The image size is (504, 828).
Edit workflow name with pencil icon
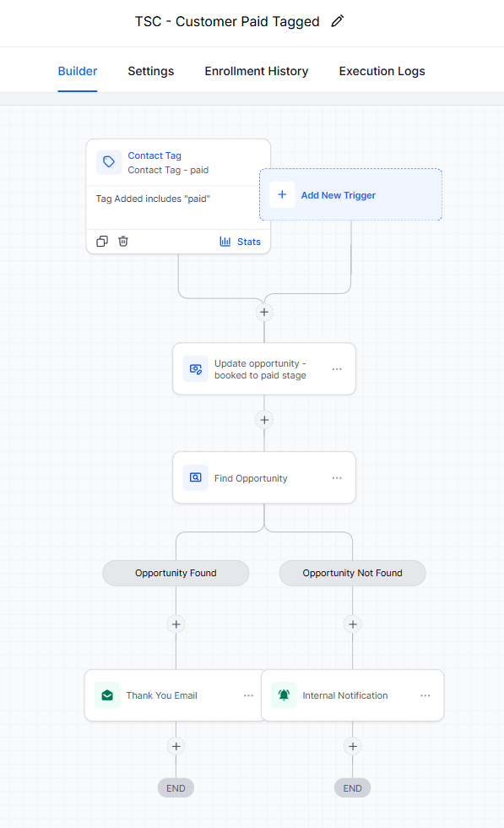click(337, 21)
